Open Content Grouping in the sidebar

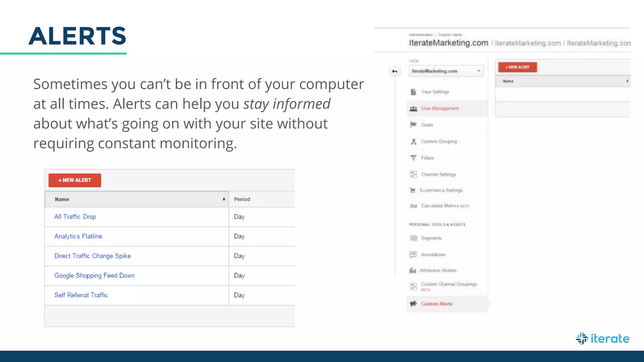[439, 141]
